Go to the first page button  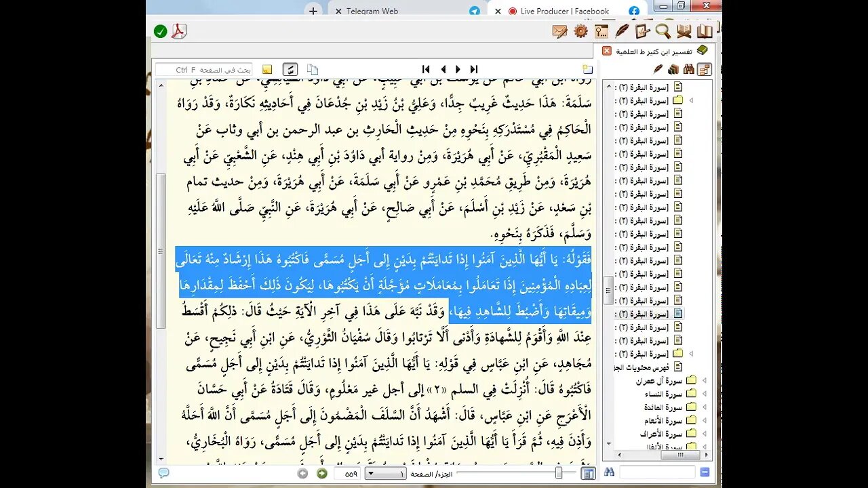pos(426,69)
